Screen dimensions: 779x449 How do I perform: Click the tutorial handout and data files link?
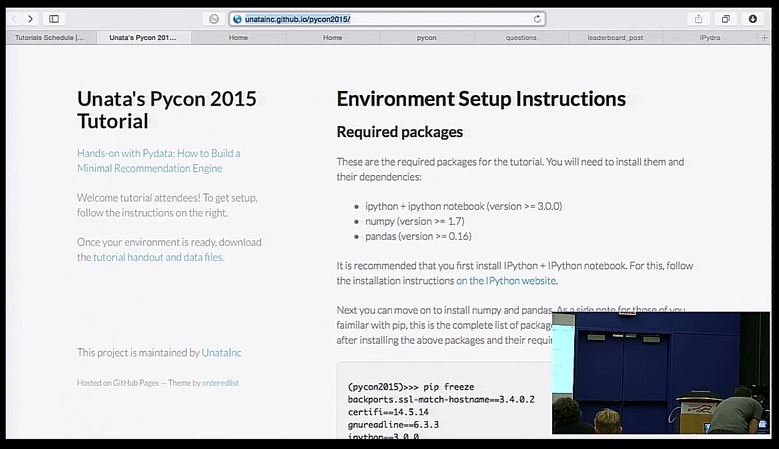158,257
